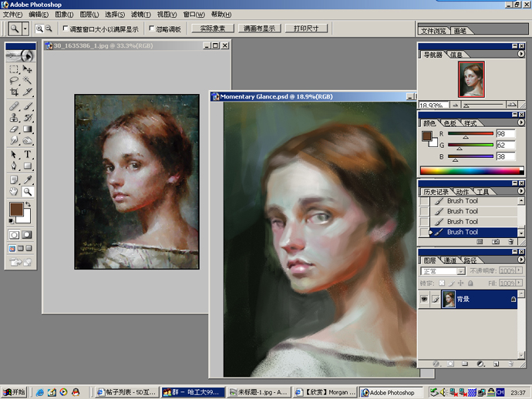Switch to Quick Mask mode
Image resolution: width=532 pixels, height=399 pixels.
27,235
